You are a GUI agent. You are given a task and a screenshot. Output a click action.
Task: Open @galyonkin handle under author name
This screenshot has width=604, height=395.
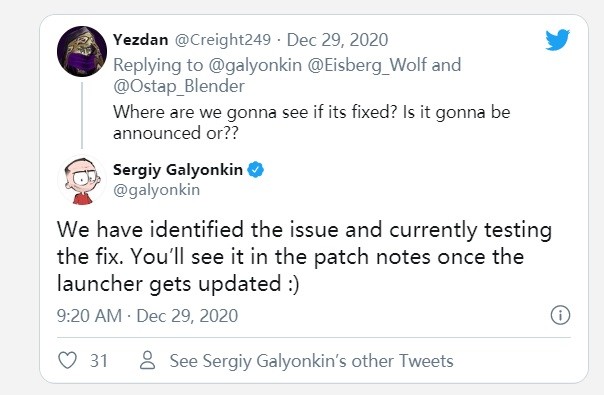coord(156,190)
